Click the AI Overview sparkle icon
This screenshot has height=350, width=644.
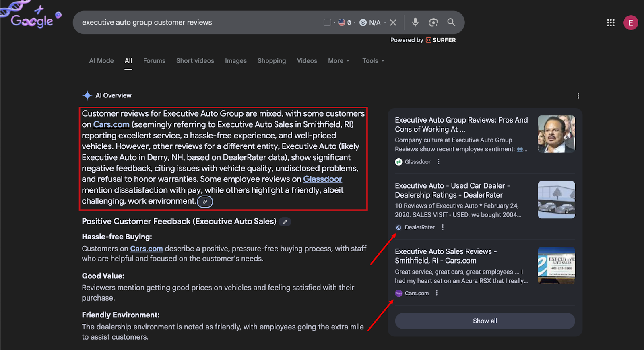point(87,95)
